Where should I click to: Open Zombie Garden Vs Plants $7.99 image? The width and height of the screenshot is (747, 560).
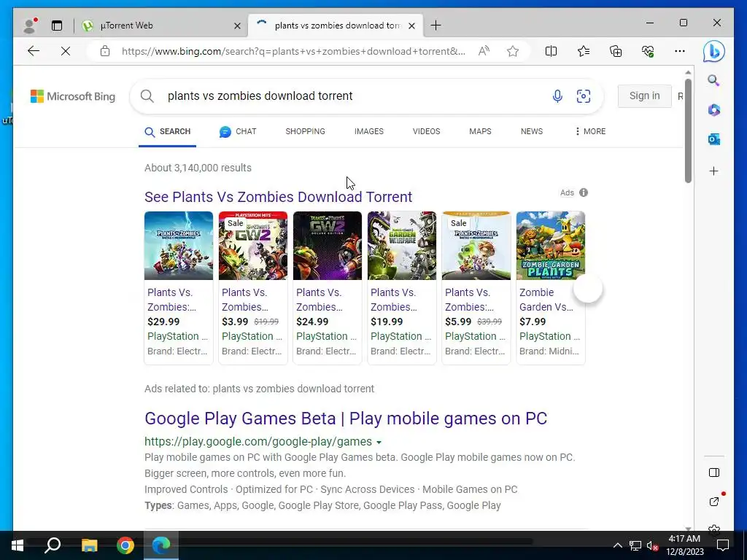point(550,246)
